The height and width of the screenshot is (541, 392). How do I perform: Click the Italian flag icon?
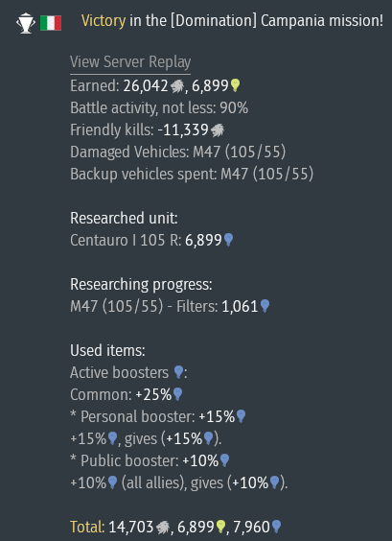[51, 23]
